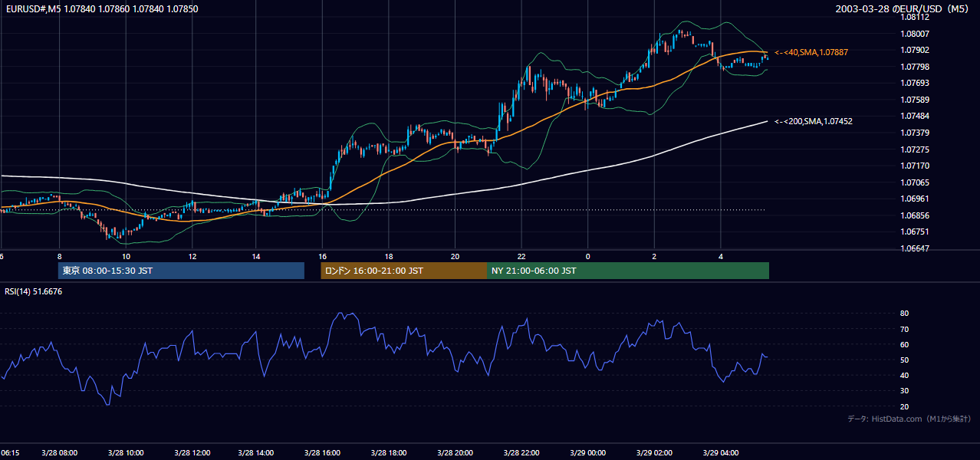Click RSI scale value 60
Screen dimensions: 980x460
click(x=904, y=344)
